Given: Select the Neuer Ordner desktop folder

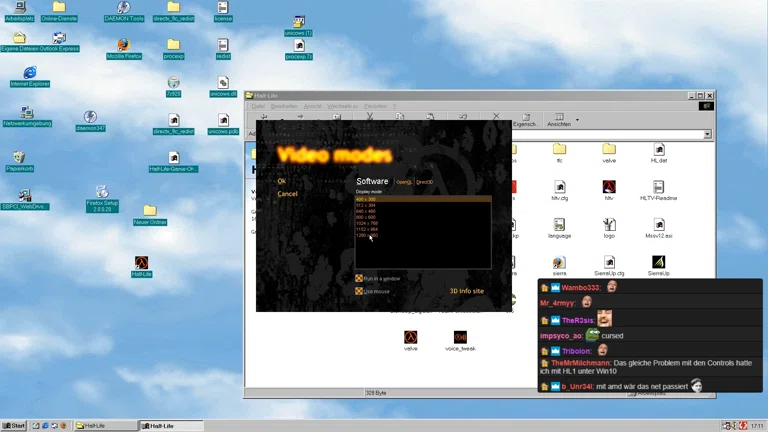Looking at the screenshot, I should pos(150,216).
